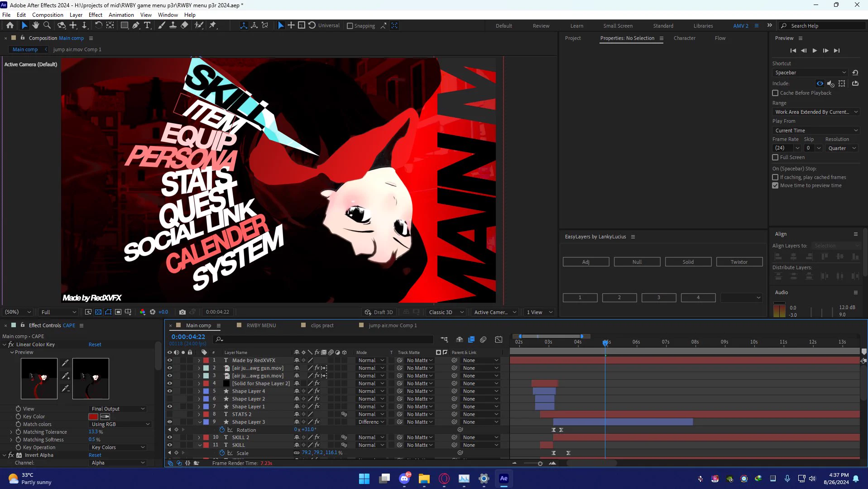
Task: Open File Explorer from taskbar
Action: 424,478
